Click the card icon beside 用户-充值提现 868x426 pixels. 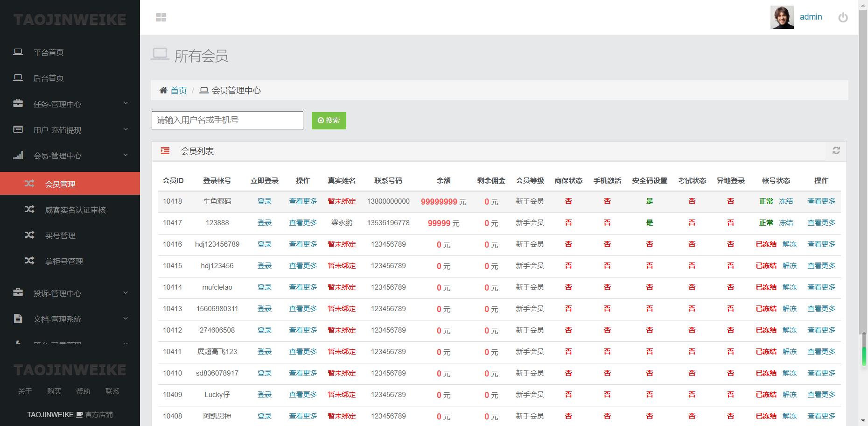point(18,129)
